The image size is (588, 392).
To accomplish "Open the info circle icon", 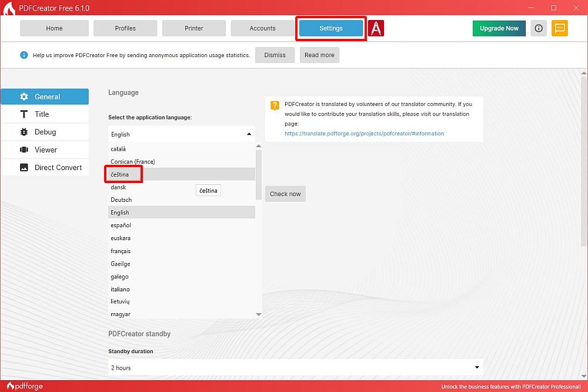I will (x=538, y=28).
